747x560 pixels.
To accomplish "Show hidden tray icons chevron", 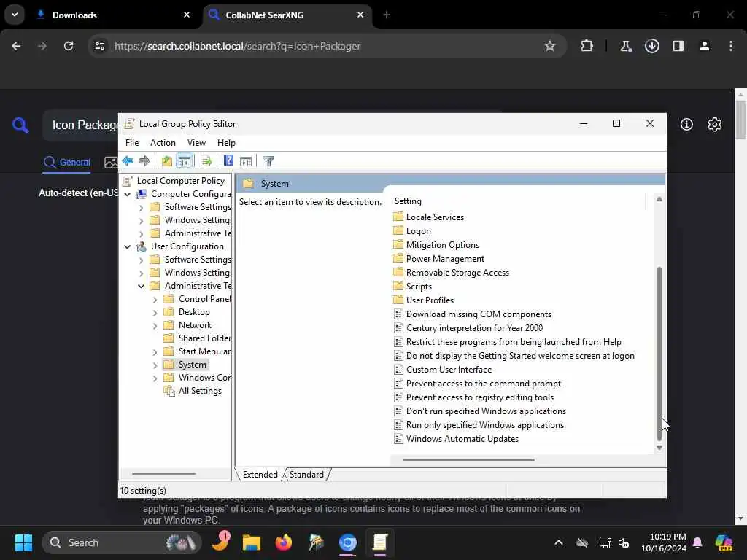I will 558,542.
